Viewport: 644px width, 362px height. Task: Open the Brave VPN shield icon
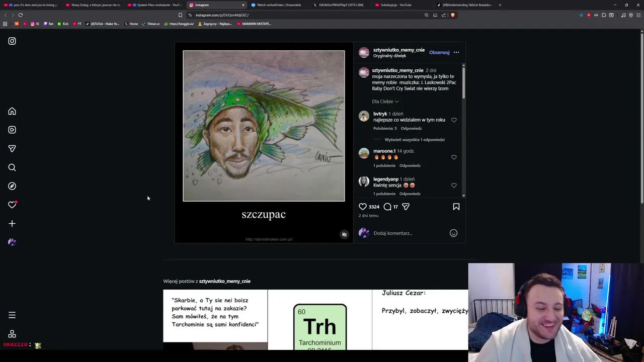[x=630, y=15]
